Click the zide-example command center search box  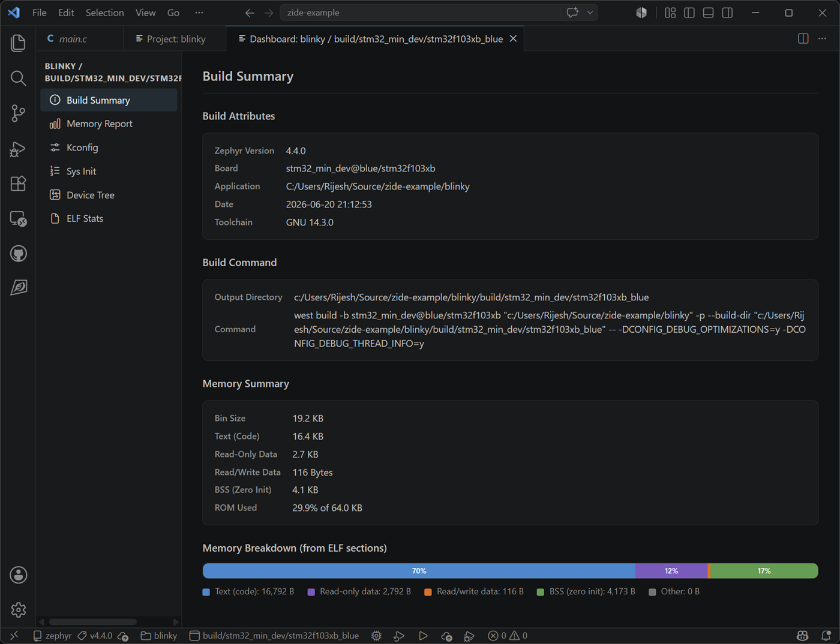pos(420,13)
